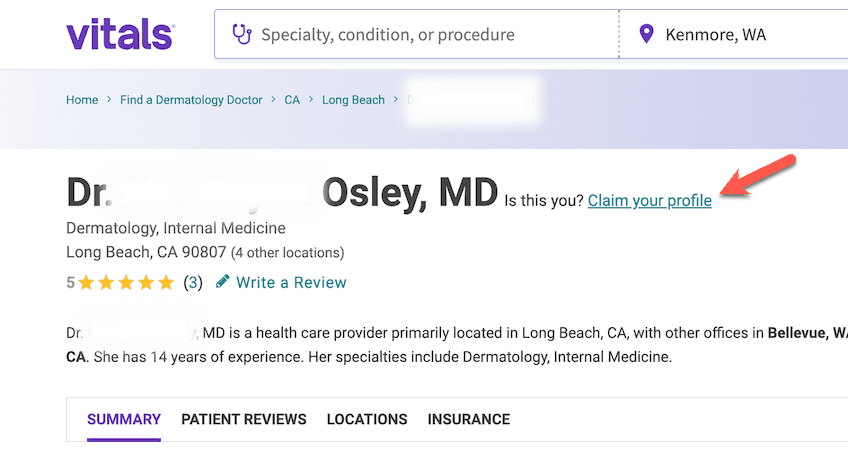Viewport: 848px width, 469px height.
Task: Go to Home breadcrumb link
Action: [x=82, y=100]
